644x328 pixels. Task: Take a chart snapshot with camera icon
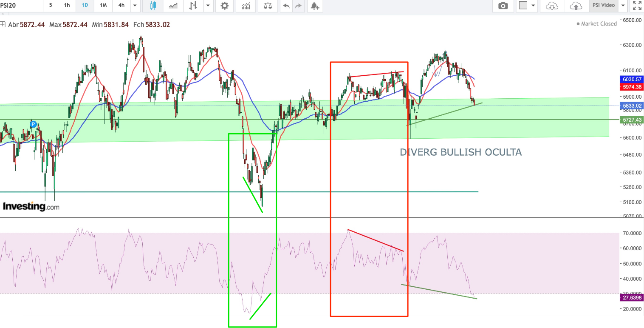click(503, 6)
